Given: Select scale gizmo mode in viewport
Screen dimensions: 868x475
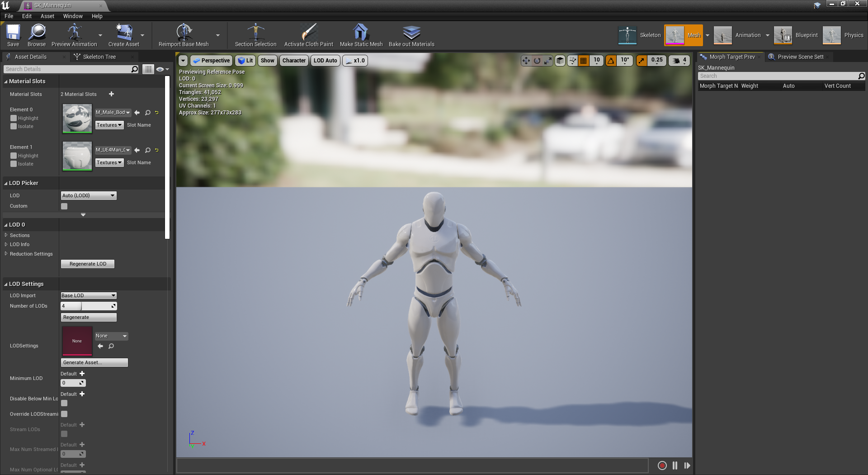Looking at the screenshot, I should point(548,61).
